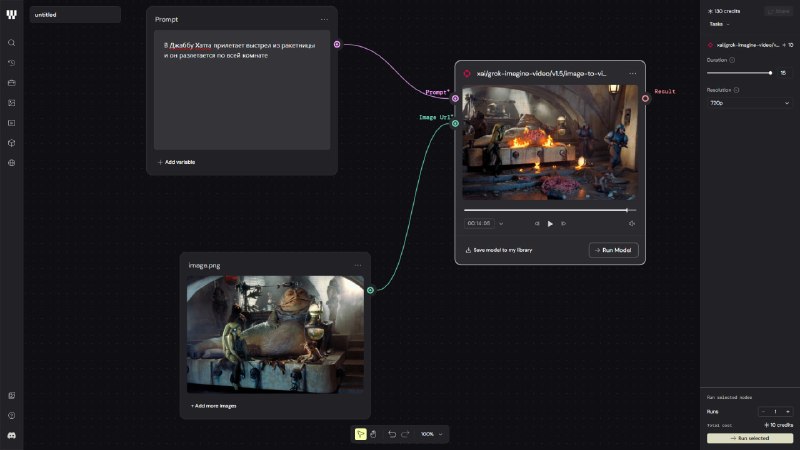Open the help question mark icon in sidebar
This screenshot has height=450, width=800.
pos(11,415)
